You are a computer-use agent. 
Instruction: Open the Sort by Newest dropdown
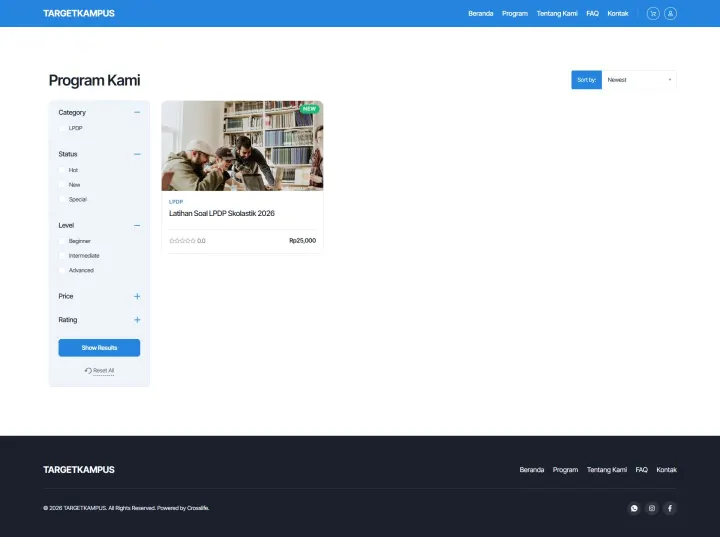pos(639,80)
